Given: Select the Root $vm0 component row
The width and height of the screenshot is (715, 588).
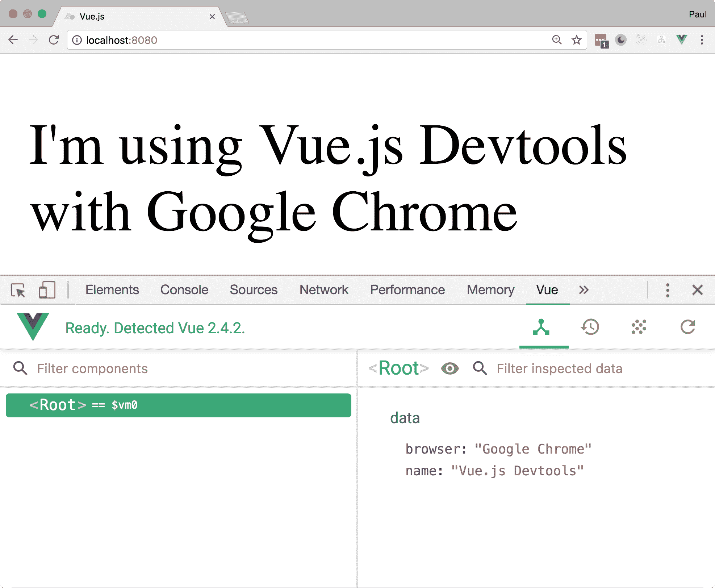Looking at the screenshot, I should [x=178, y=405].
